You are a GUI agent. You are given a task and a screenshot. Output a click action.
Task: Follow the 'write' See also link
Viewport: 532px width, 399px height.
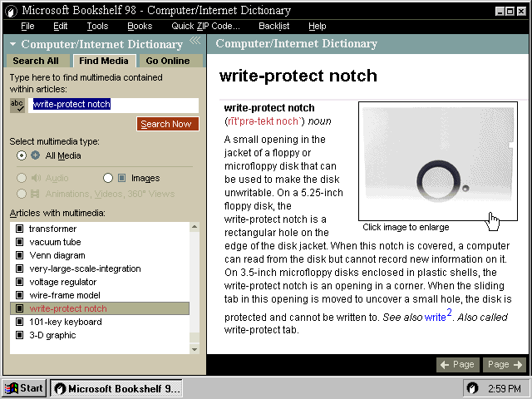[435, 317]
